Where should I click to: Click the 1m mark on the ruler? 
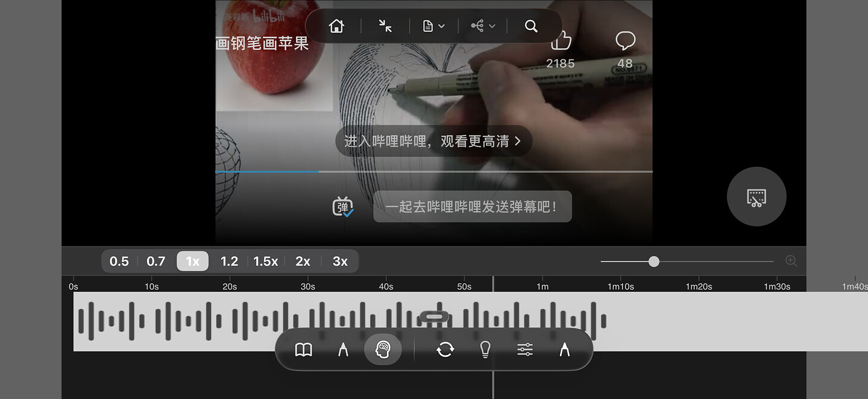[x=542, y=286]
